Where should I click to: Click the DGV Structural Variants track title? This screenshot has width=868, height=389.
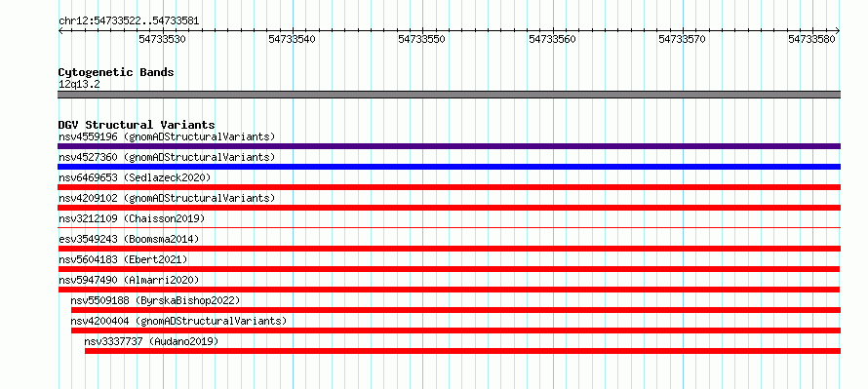coord(137,125)
